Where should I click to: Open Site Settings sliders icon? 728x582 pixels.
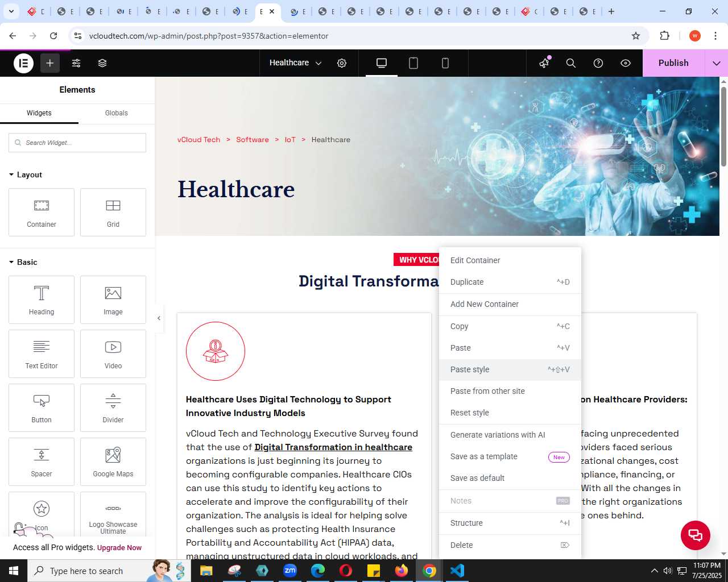pyautogui.click(x=76, y=63)
